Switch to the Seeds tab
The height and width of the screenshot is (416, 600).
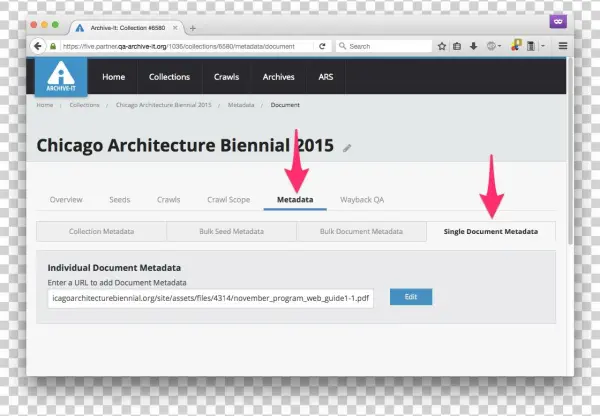point(119,200)
